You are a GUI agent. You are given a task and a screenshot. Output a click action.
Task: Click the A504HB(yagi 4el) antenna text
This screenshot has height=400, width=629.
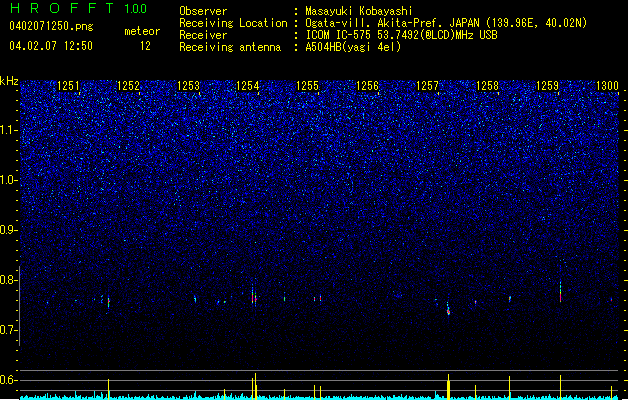(353, 47)
